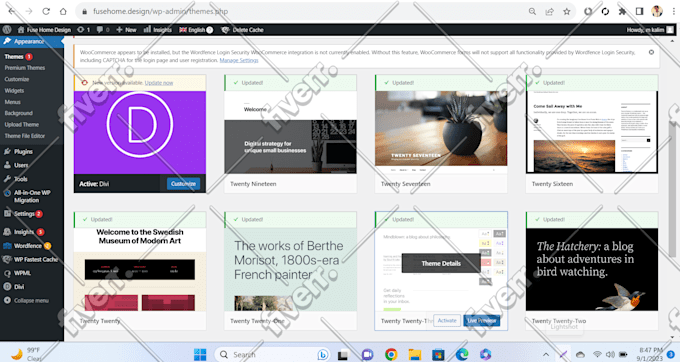Open Google Chrome from the taskbar
680x362 pixels.
(x=391, y=354)
